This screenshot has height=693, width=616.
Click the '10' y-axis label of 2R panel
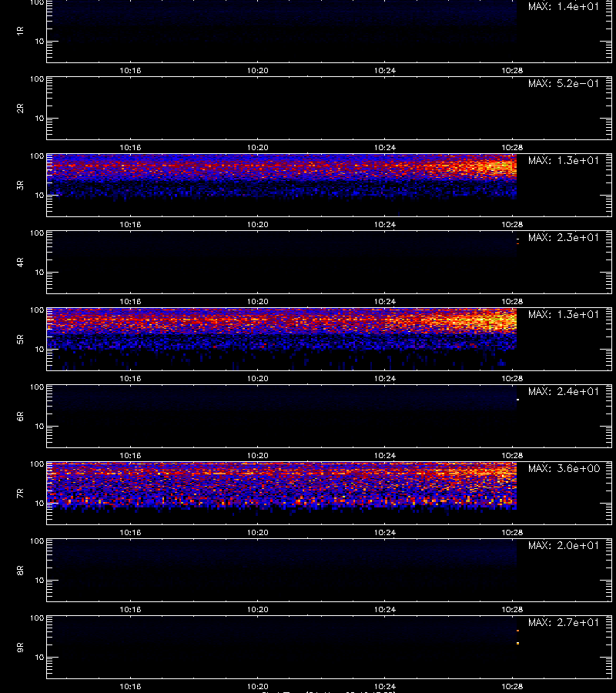pos(39,118)
